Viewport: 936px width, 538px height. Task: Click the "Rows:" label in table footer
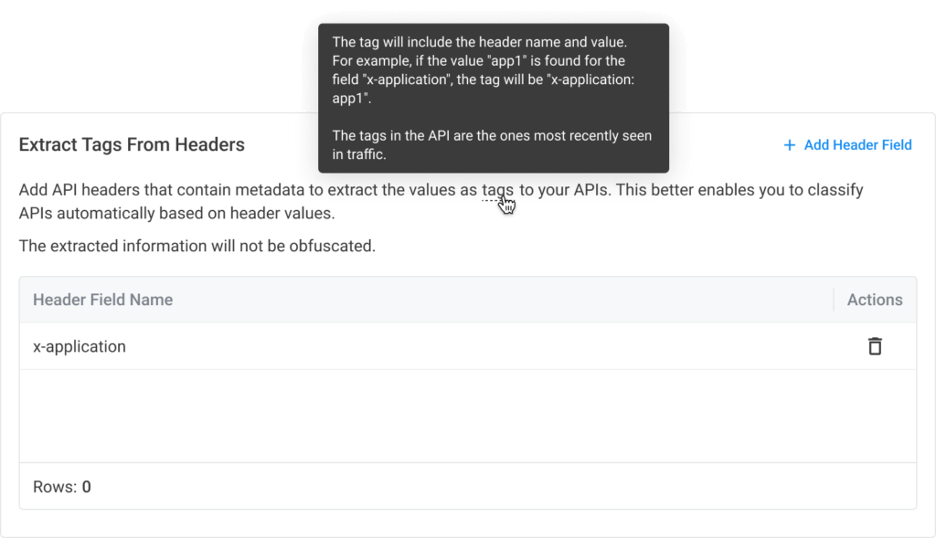pyautogui.click(x=55, y=487)
